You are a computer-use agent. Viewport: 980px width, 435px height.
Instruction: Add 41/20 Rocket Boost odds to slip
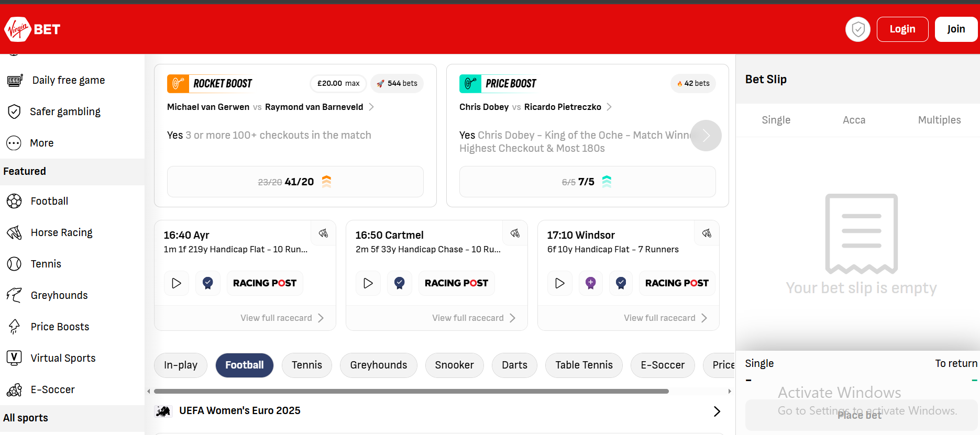[295, 182]
